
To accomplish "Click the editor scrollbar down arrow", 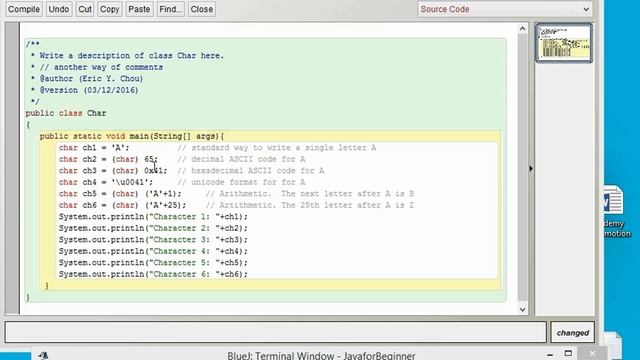I will click(522, 309).
